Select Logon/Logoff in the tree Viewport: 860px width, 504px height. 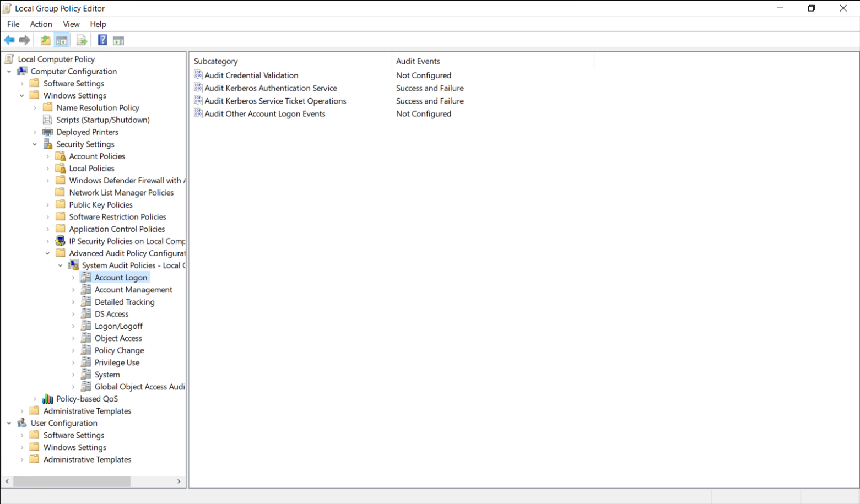[x=118, y=326]
